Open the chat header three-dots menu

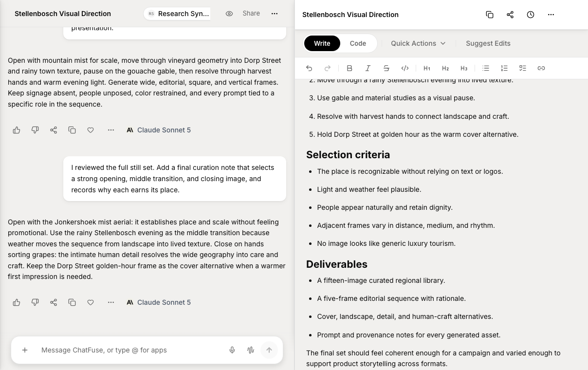[x=275, y=14]
